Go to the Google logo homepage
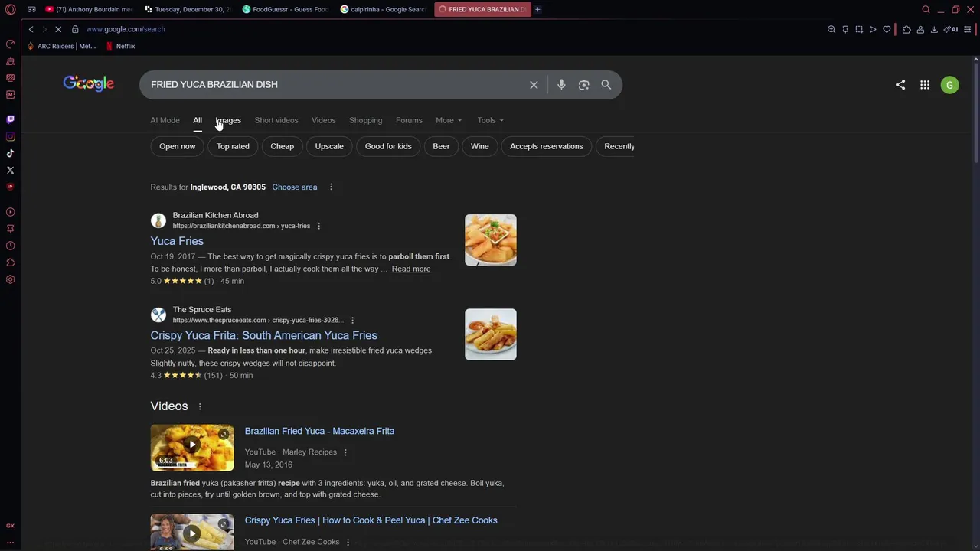The height and width of the screenshot is (551, 980). [89, 83]
